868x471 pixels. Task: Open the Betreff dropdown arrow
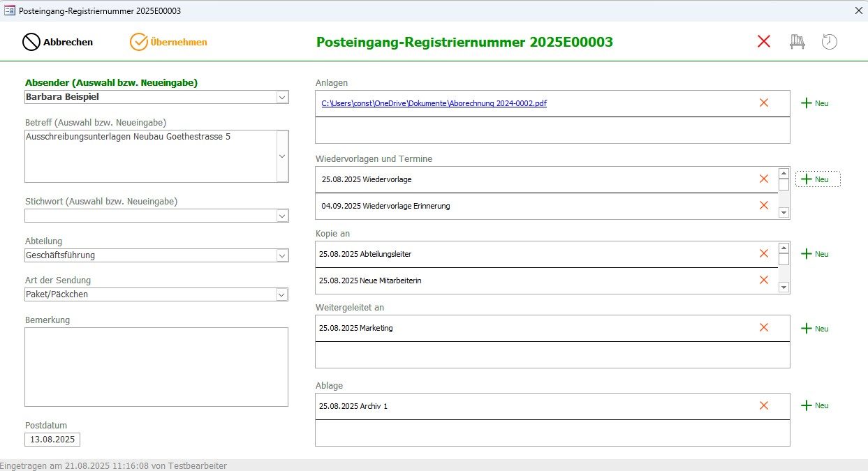(282, 156)
